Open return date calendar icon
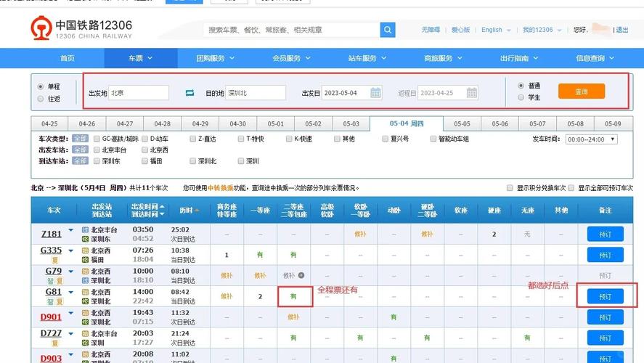This screenshot has width=644, height=363. [471, 93]
